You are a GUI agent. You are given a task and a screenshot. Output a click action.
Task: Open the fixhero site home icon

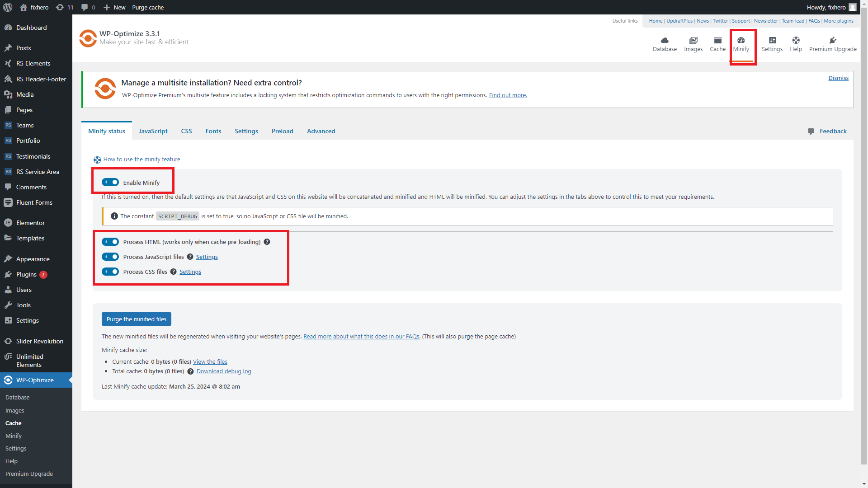tap(24, 7)
